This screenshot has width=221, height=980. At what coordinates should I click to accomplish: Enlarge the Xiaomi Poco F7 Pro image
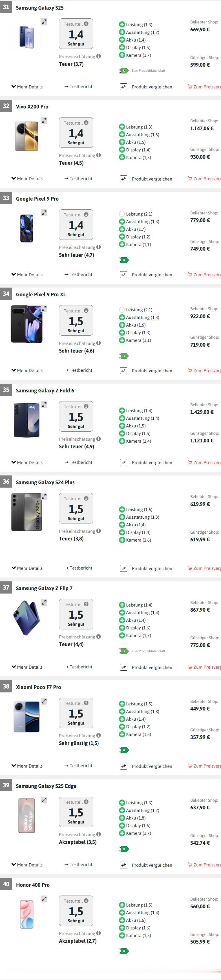(44, 701)
